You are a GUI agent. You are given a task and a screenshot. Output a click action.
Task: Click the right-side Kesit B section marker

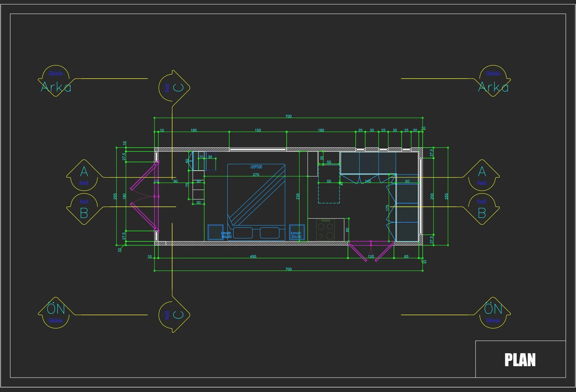tap(482, 209)
